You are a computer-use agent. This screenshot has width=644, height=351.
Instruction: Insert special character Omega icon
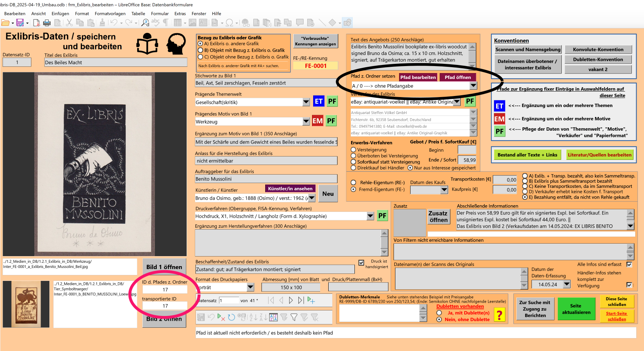point(229,23)
